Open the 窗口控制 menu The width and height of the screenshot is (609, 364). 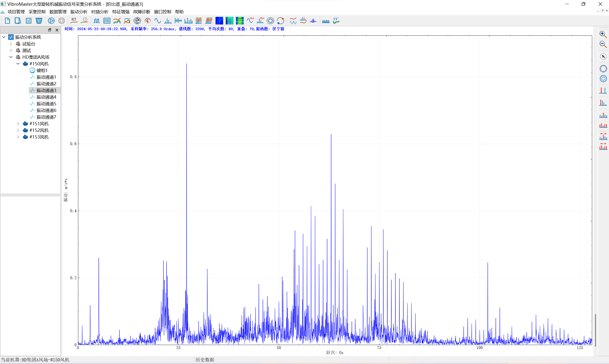[162, 12]
